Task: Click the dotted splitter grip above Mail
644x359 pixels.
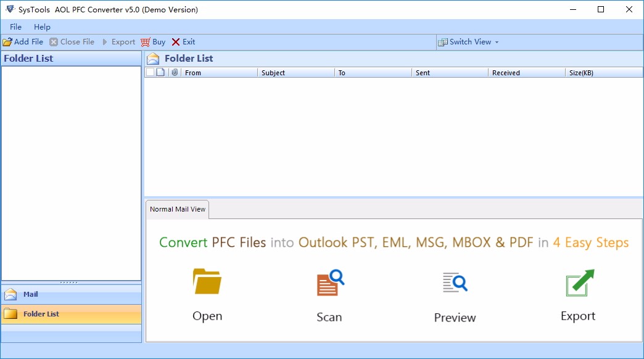Action: point(68,283)
